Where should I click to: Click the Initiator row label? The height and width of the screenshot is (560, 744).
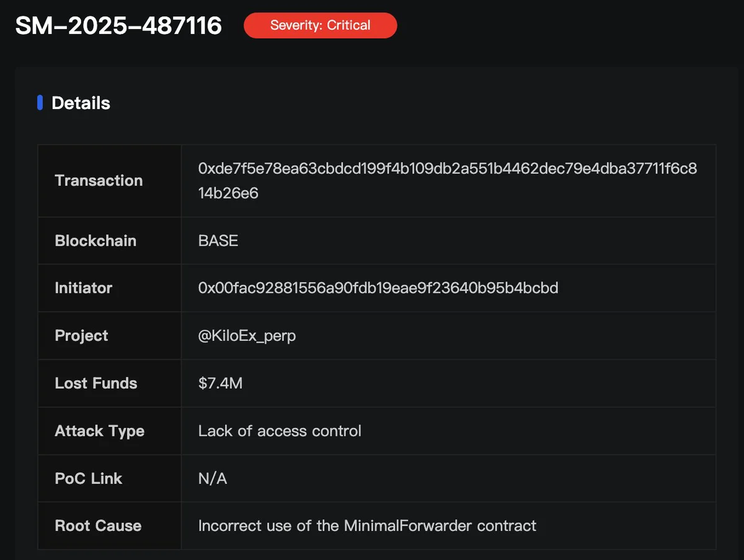tap(84, 288)
